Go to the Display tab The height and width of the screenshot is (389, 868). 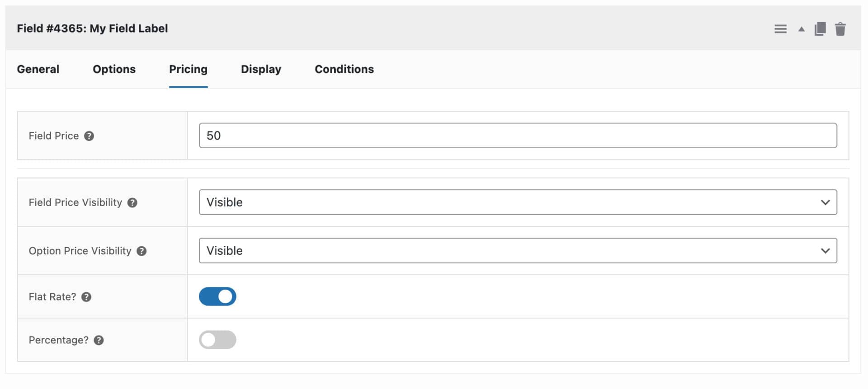(261, 69)
